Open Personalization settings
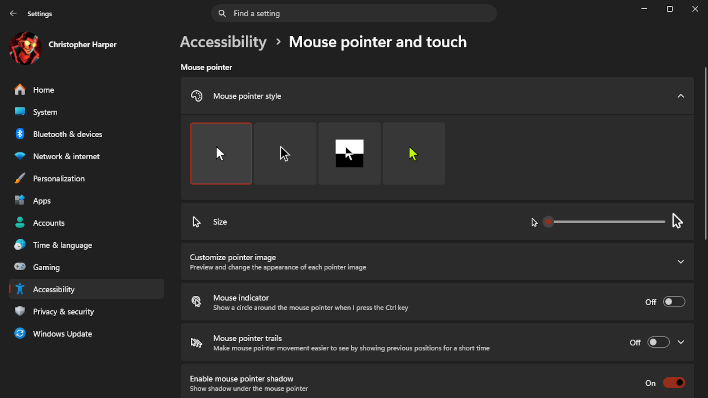 [86, 178]
